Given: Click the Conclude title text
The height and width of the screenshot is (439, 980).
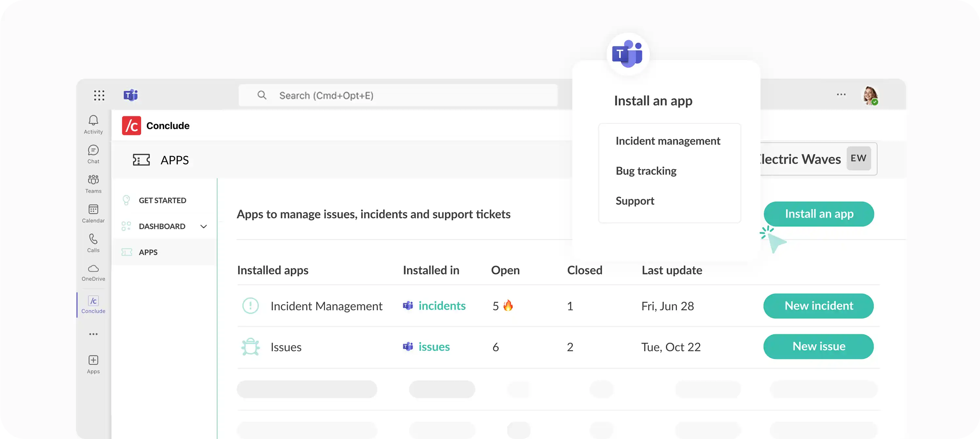Looking at the screenshot, I should (168, 125).
